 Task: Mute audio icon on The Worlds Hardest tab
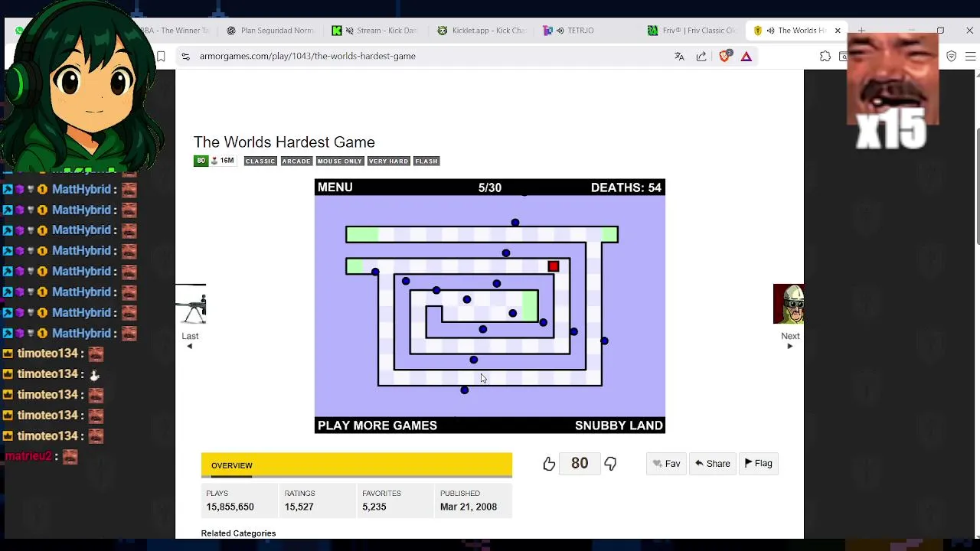tap(770, 31)
